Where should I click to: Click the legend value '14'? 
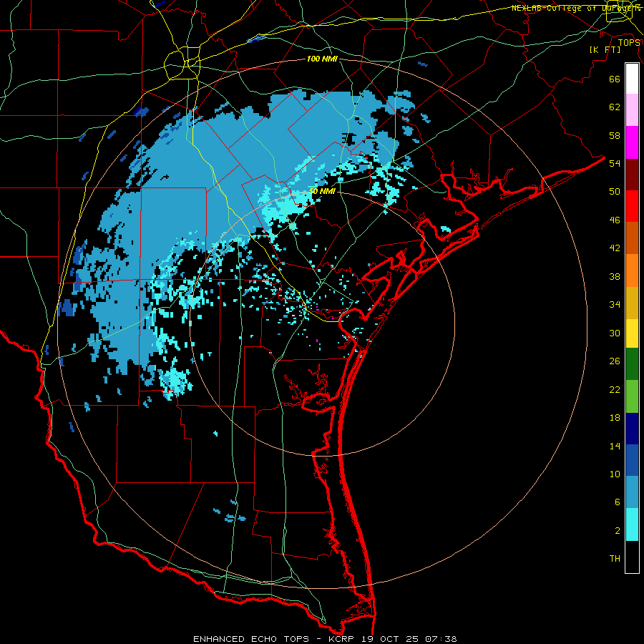[x=615, y=446]
